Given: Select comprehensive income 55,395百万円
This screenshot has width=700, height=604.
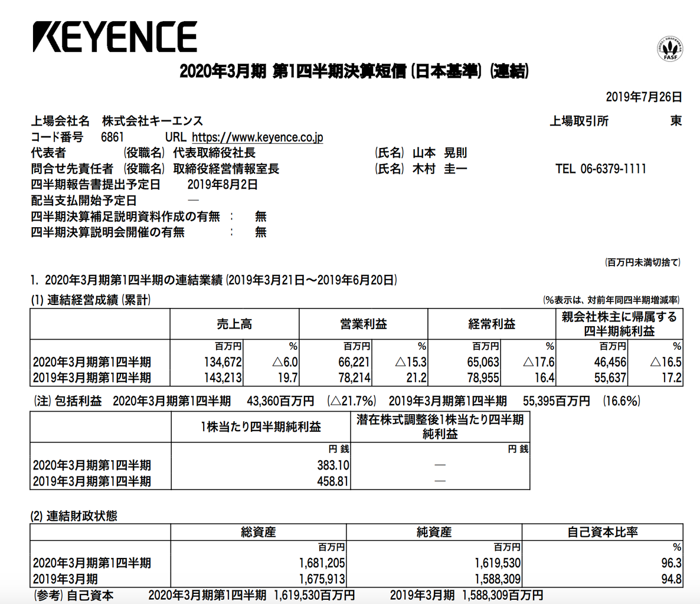Looking at the screenshot, I should coord(556,401).
